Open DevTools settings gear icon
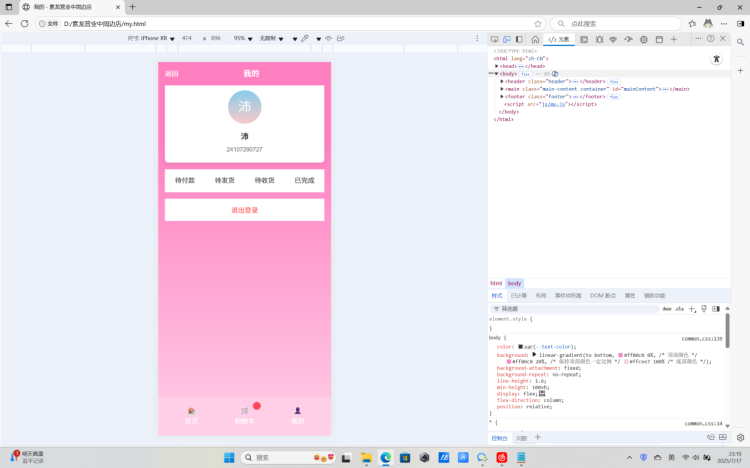Screen dimensions: 750x468 coord(740,437)
